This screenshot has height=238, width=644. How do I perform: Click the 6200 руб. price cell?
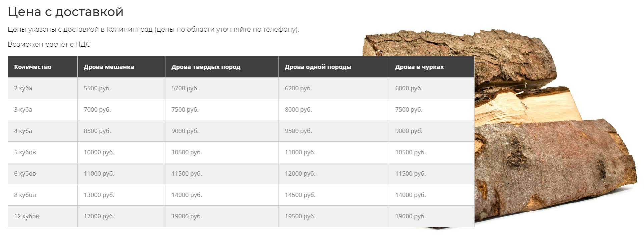[x=334, y=88]
